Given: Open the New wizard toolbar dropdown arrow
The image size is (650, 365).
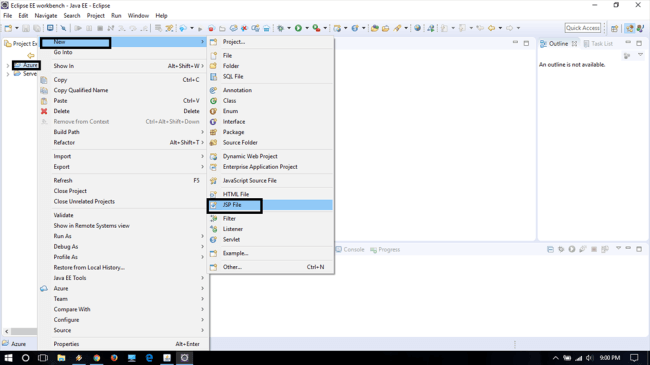Looking at the screenshot, I should point(17,28).
